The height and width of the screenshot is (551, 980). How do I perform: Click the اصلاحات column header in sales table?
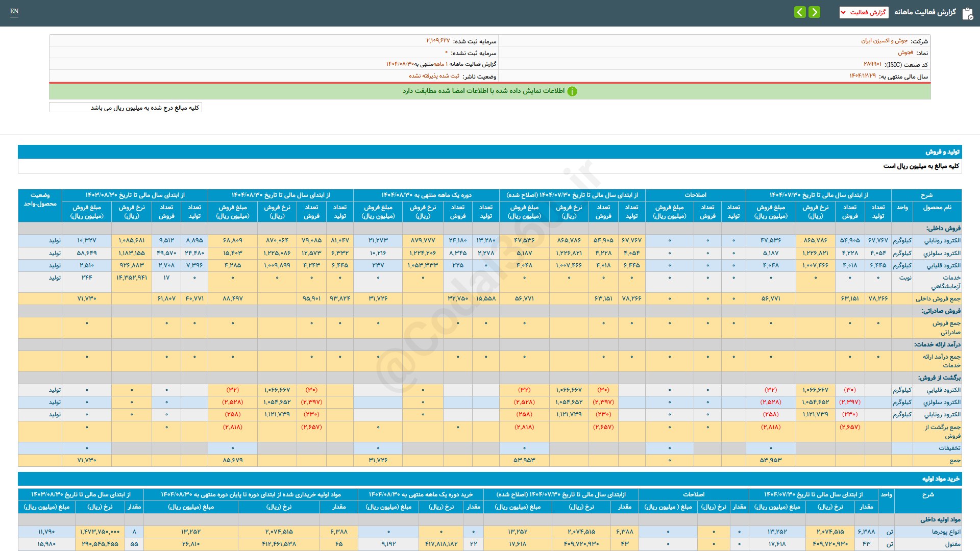click(695, 195)
